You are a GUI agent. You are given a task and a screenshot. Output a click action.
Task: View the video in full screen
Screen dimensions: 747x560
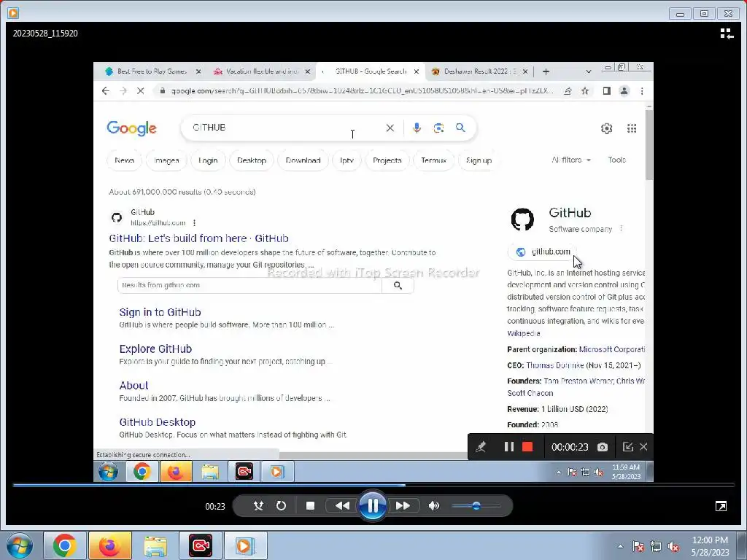click(x=721, y=506)
